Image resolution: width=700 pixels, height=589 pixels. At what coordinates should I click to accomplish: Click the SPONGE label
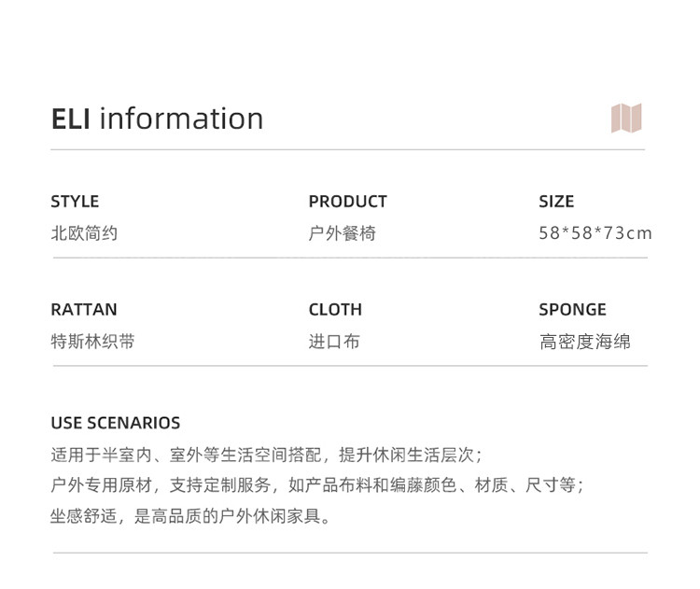(x=572, y=310)
